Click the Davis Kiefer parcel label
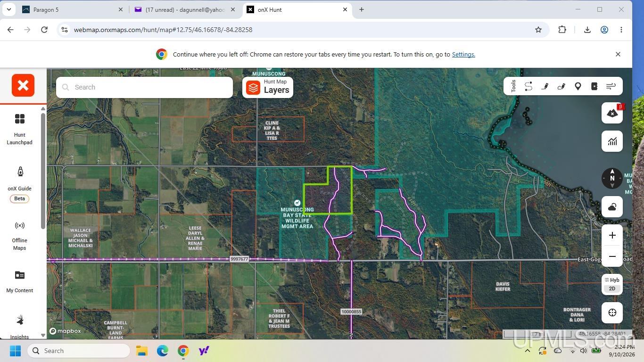 (503, 287)
